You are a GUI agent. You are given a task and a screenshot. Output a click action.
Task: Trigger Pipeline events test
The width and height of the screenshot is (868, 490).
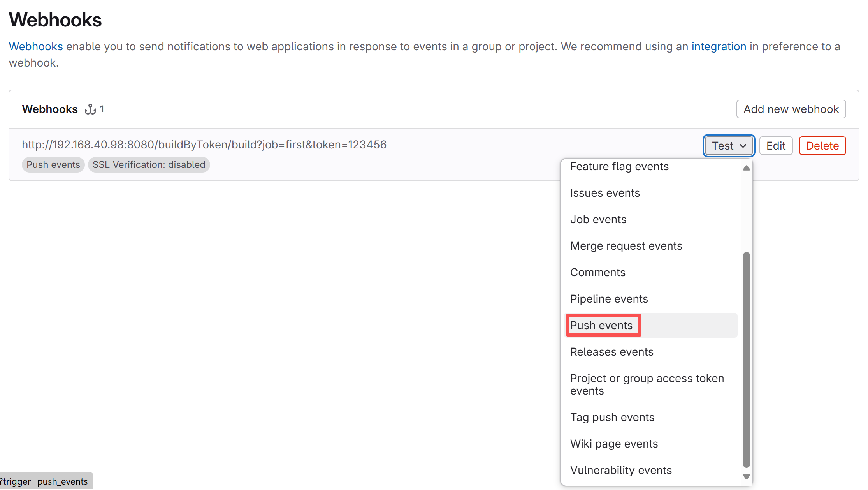pyautogui.click(x=609, y=299)
